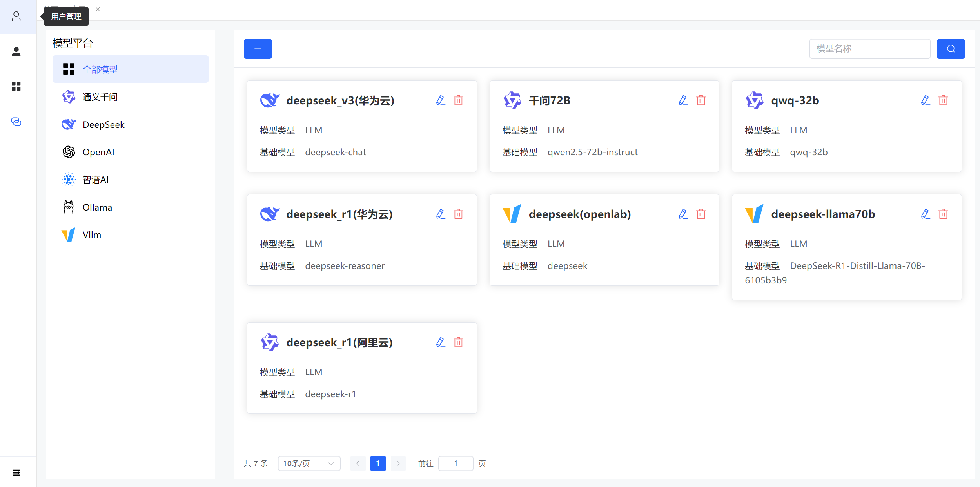Close the current tab with X
This screenshot has width=980, height=487.
(98, 9)
